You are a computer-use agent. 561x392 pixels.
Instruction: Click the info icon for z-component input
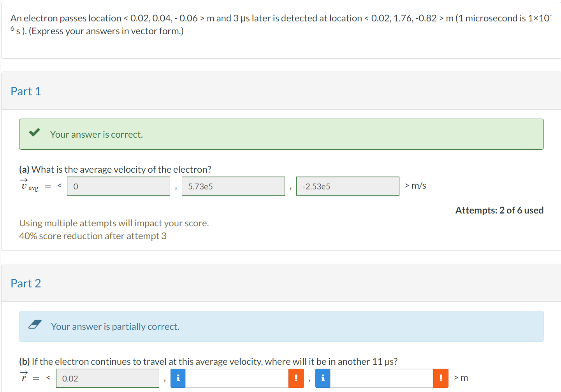coord(323,378)
